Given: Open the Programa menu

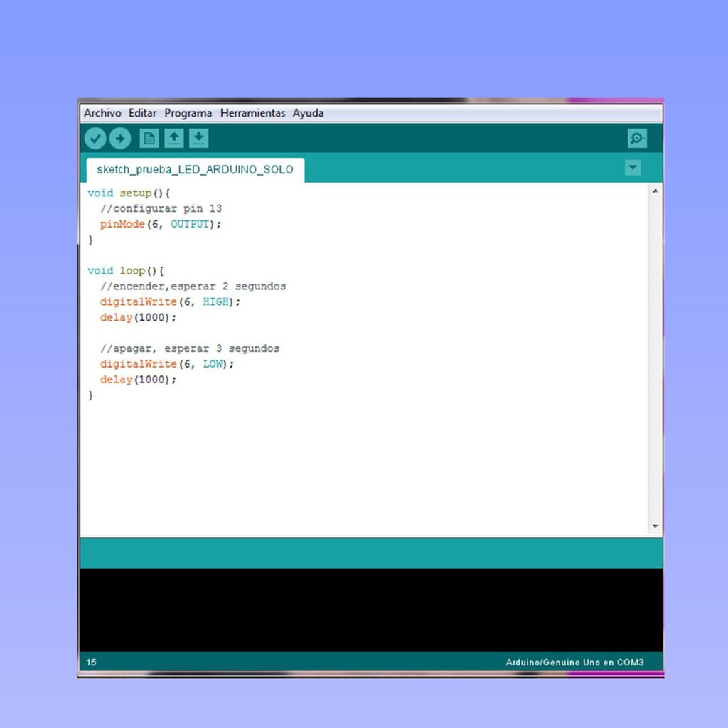Looking at the screenshot, I should pyautogui.click(x=188, y=113).
